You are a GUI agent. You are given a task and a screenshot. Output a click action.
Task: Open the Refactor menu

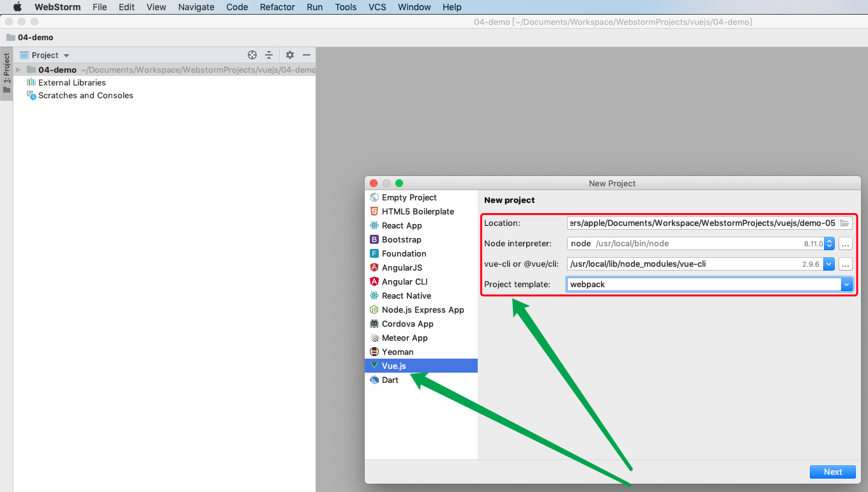pyautogui.click(x=277, y=7)
